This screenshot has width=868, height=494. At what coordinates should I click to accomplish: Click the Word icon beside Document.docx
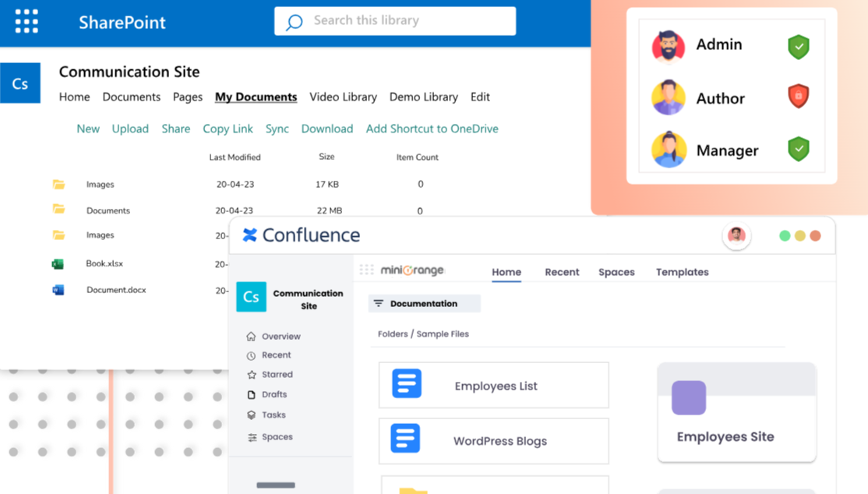point(58,289)
